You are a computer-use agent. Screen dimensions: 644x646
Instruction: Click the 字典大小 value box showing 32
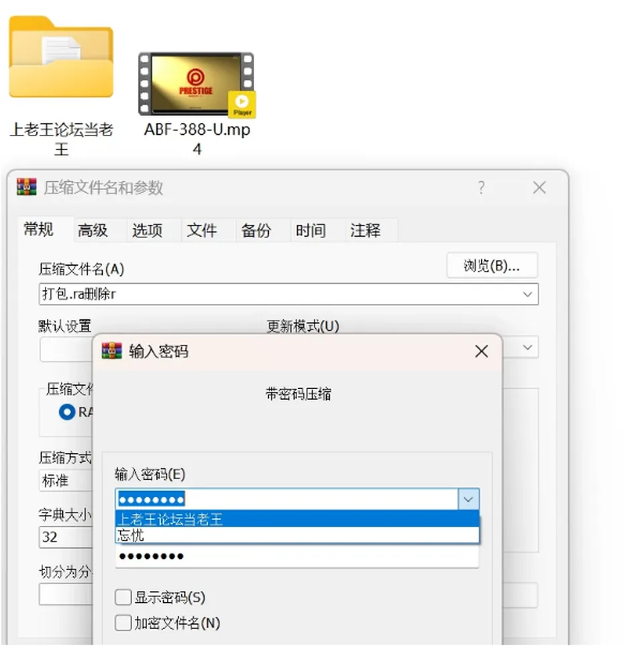tap(66, 537)
